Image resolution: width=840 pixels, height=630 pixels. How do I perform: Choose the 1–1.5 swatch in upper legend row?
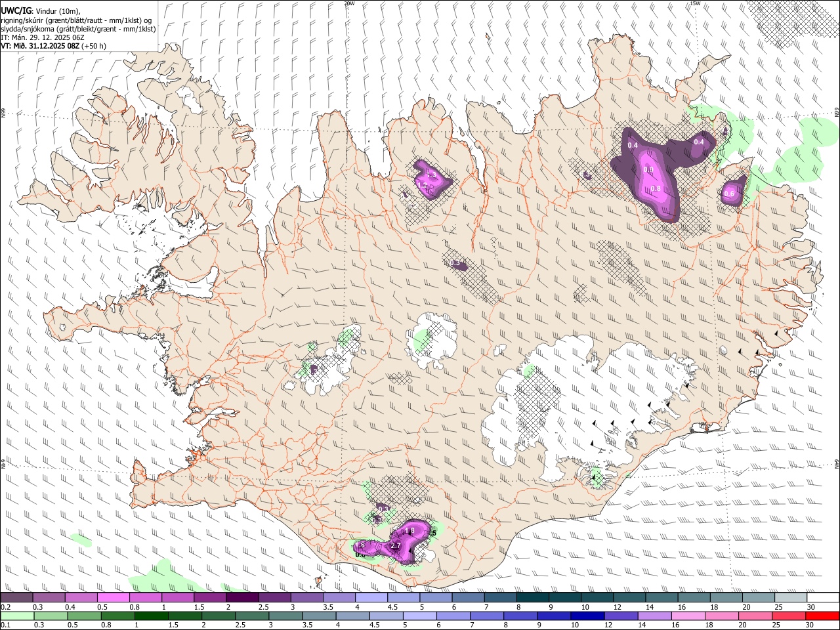pos(178,597)
